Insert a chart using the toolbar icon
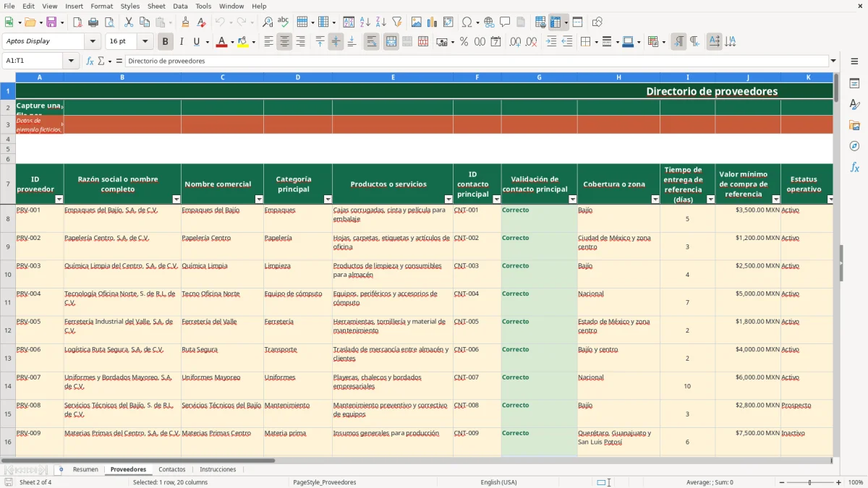Screen dimensions: 868x488 click(433, 22)
